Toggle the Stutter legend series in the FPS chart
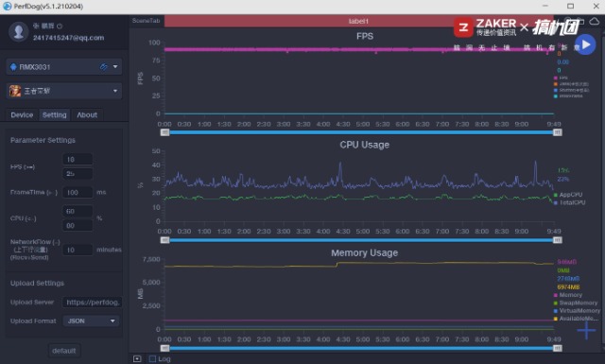The image size is (605, 364). pyautogui.click(x=571, y=91)
